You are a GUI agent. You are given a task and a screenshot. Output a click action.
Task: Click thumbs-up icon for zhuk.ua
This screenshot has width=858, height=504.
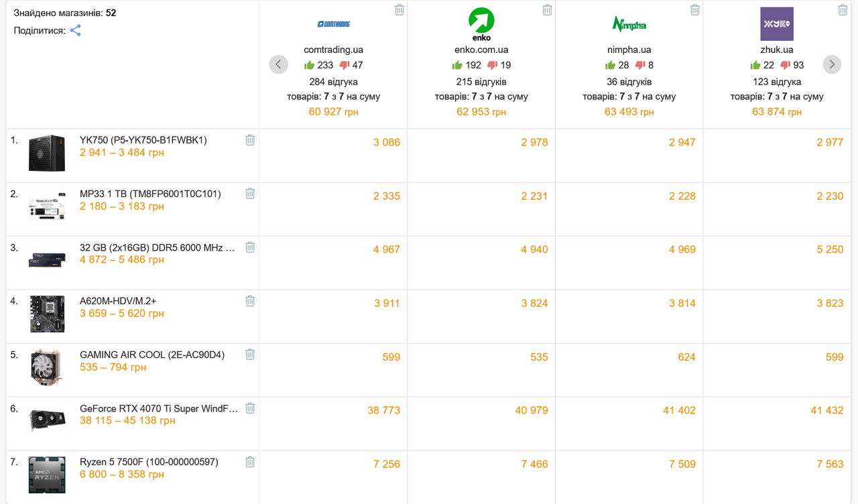point(755,65)
